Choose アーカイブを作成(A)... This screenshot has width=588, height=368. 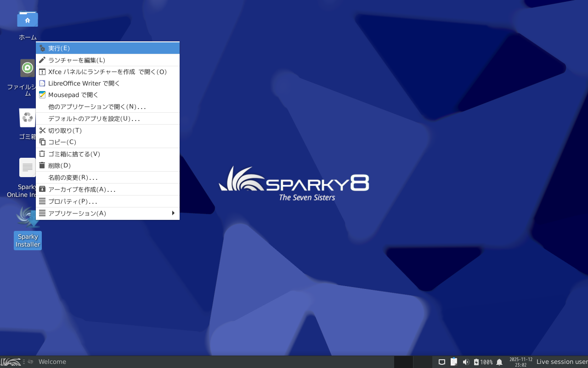pyautogui.click(x=107, y=190)
